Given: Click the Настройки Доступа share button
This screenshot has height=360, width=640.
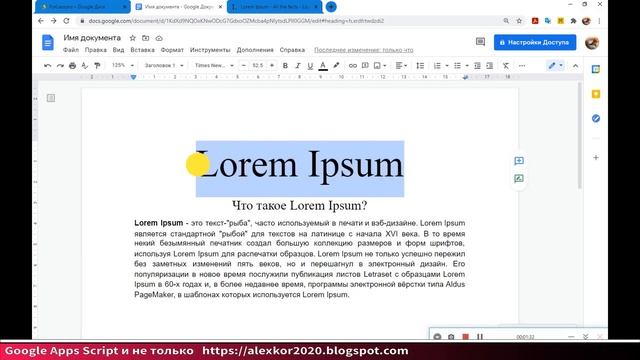Looking at the screenshot, I should click(535, 42).
